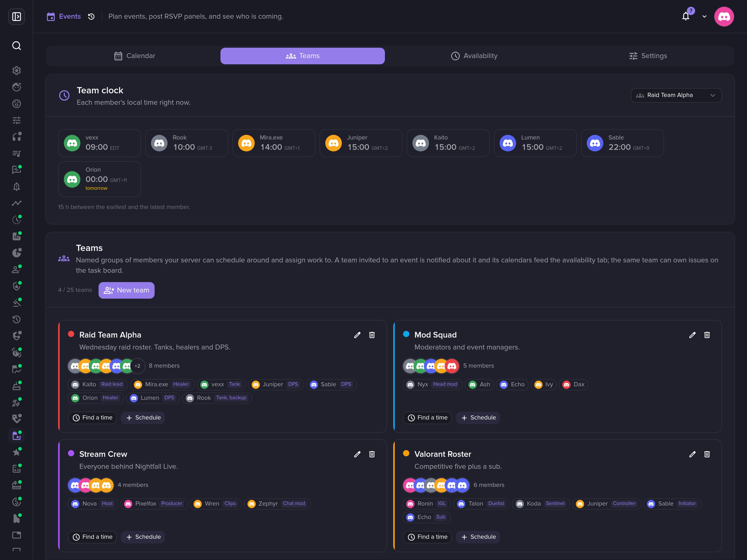Screen dimensions: 747x560
Task: Click the Zephyr Chat mod member chip
Action: point(277,504)
